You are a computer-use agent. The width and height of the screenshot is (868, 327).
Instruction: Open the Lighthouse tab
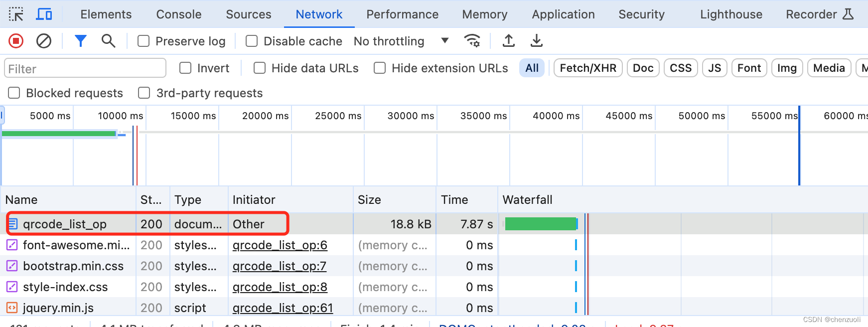pos(731,14)
